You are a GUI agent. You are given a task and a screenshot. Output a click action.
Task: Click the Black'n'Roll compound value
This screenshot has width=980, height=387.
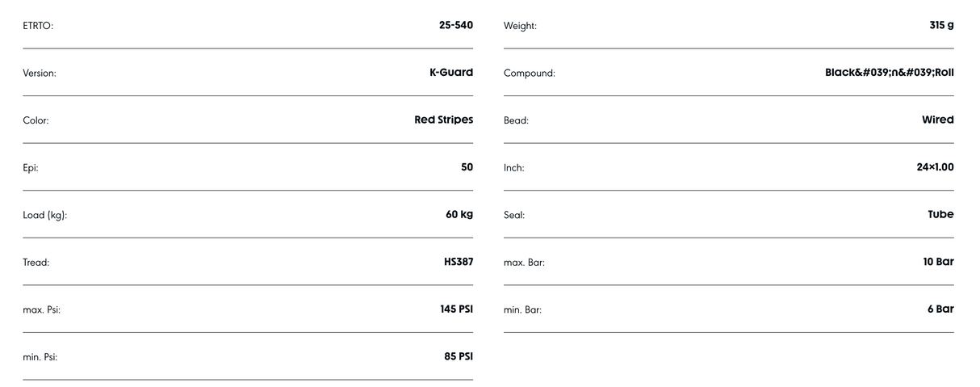[x=890, y=73]
